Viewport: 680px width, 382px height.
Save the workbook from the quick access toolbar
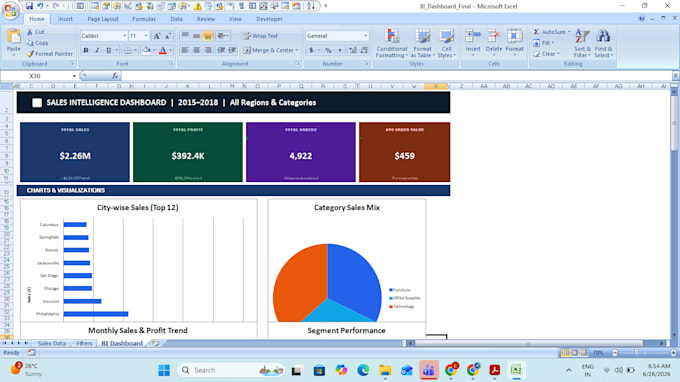[x=29, y=6]
